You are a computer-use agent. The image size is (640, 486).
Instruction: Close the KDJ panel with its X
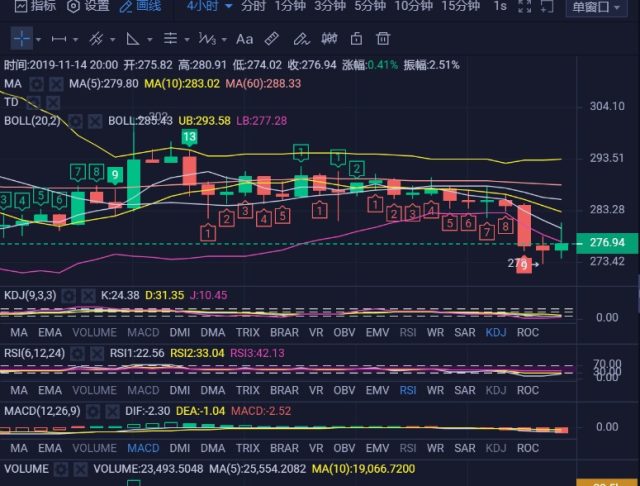click(88, 295)
